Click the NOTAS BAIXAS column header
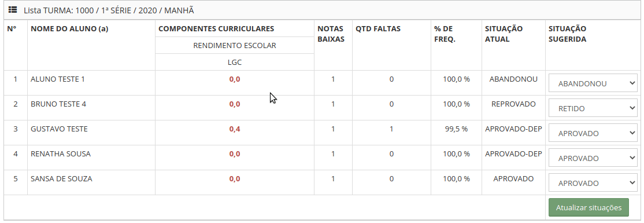The height and width of the screenshot is (223, 644). pos(331,34)
